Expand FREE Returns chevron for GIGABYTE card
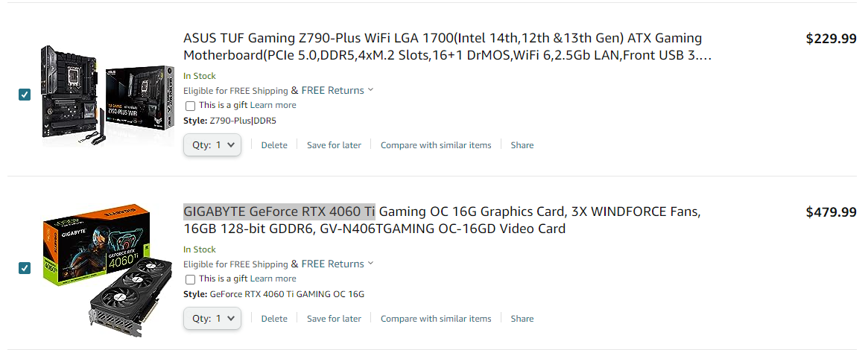Viewport: 868px width, 350px height. [x=370, y=264]
